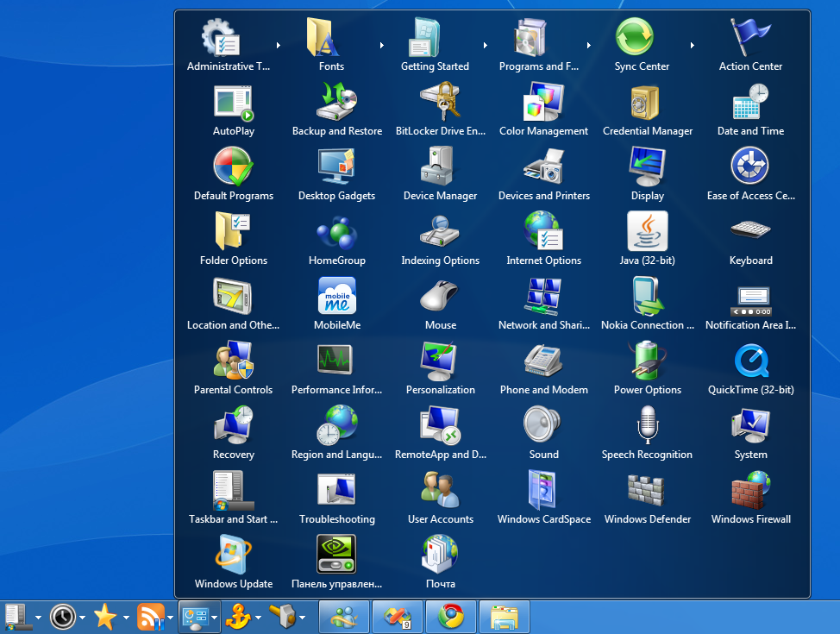This screenshot has height=634, width=840.
Task: Open Ease of Access Center icon
Action: click(750, 166)
